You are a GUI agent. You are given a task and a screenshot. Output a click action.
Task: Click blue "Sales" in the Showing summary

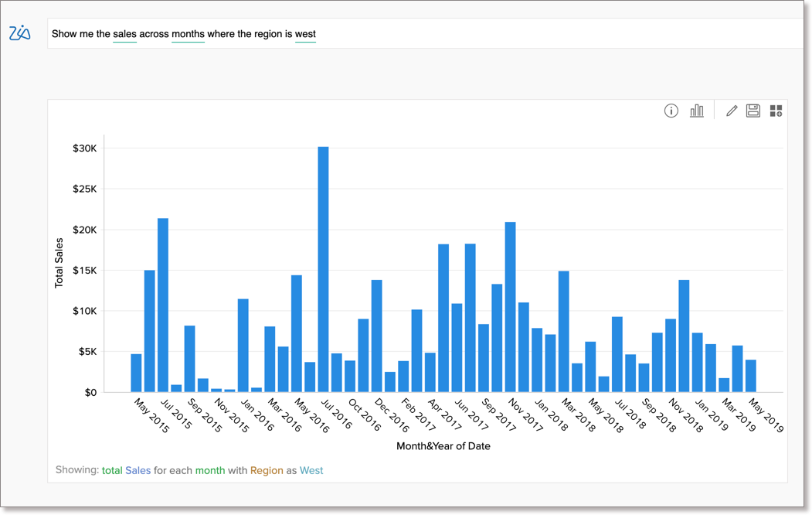pyautogui.click(x=138, y=470)
